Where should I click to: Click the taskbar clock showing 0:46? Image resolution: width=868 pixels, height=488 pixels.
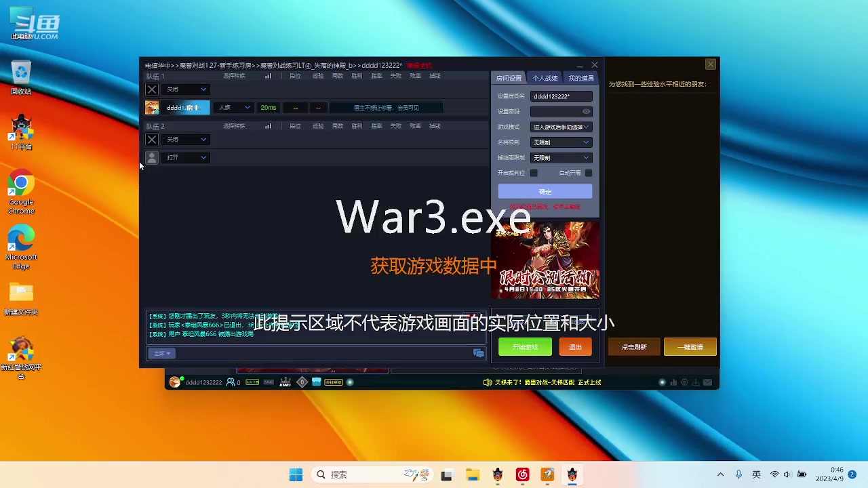click(x=830, y=474)
